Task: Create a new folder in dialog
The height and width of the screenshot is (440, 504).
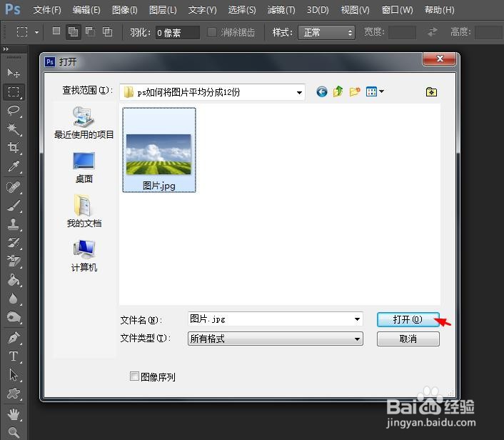Action: (x=355, y=92)
